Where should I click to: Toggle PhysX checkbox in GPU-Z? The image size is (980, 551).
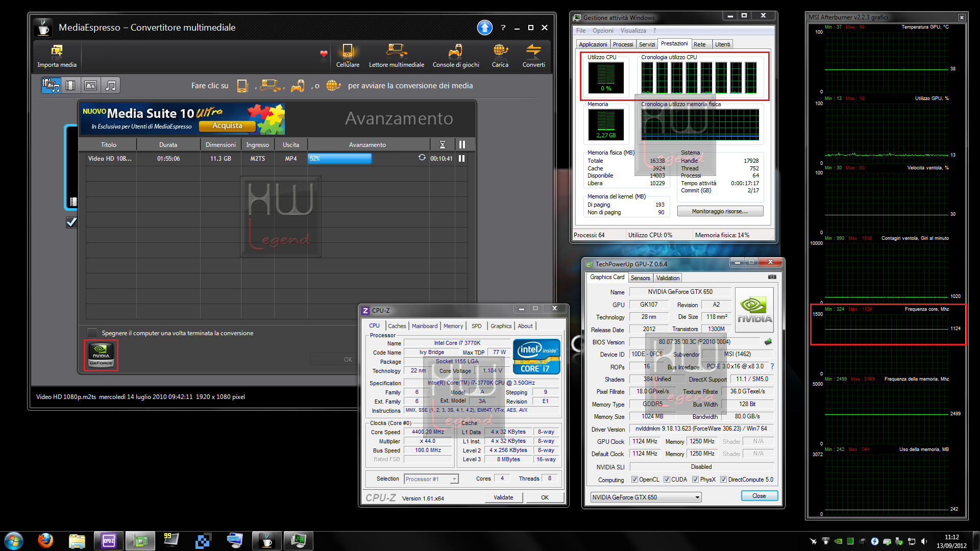point(695,480)
